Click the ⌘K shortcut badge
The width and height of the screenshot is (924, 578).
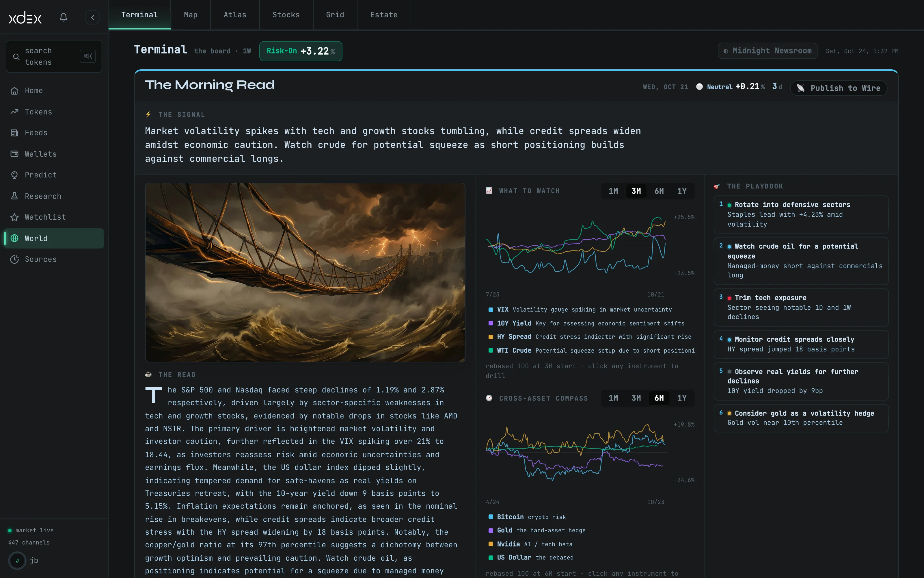(x=88, y=57)
